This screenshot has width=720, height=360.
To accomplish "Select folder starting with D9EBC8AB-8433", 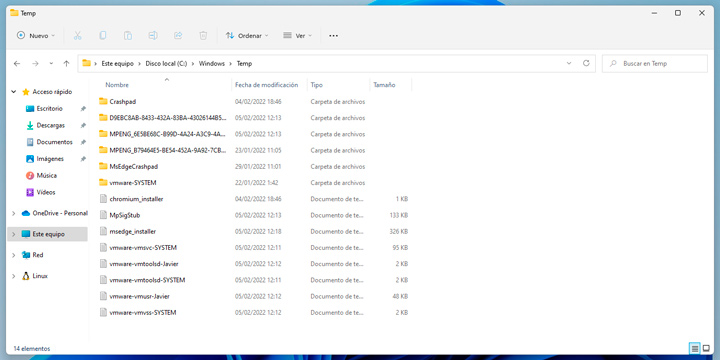I will point(168,118).
